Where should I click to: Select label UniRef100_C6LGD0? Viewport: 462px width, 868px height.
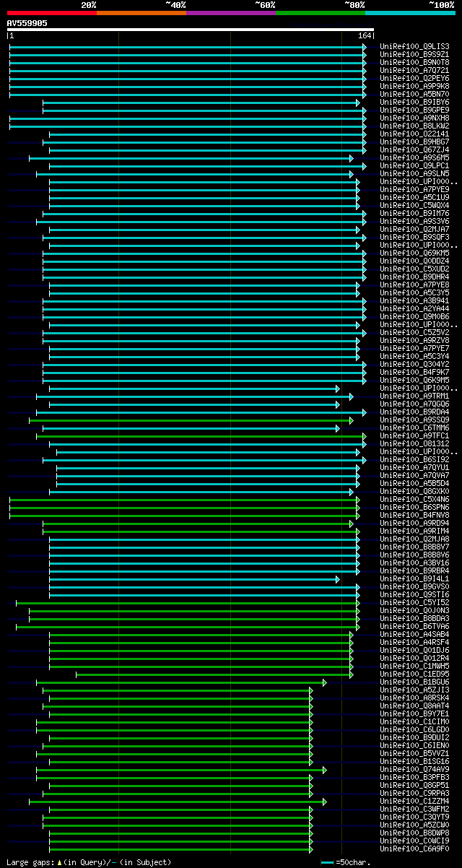[415, 730]
